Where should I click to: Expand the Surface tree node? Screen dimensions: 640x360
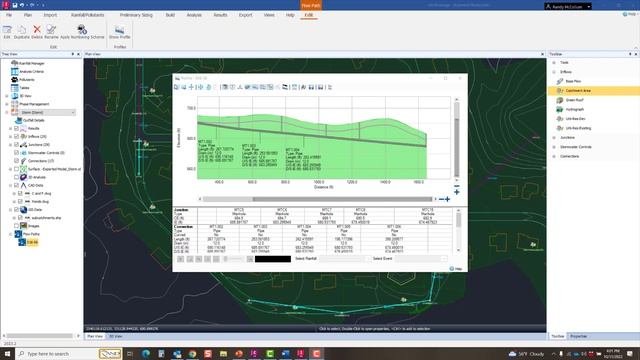coord(11,169)
